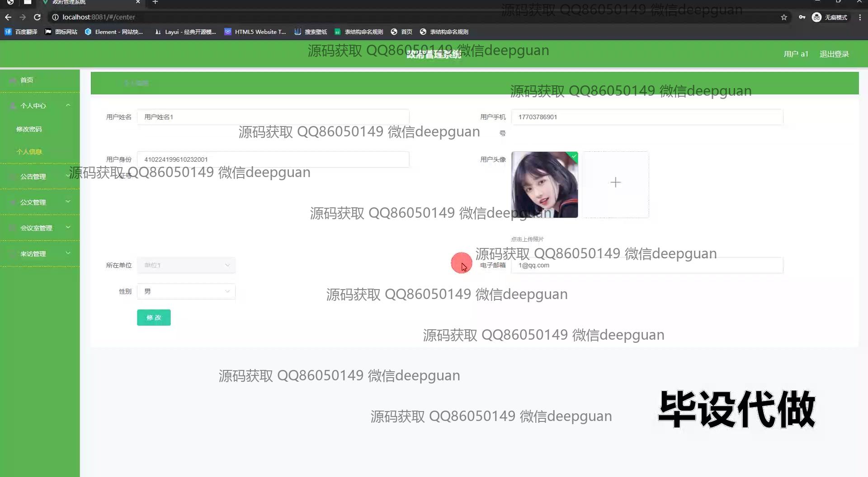The width and height of the screenshot is (868, 477).
Task: Open 修改密码 in the sidebar
Action: click(x=29, y=129)
